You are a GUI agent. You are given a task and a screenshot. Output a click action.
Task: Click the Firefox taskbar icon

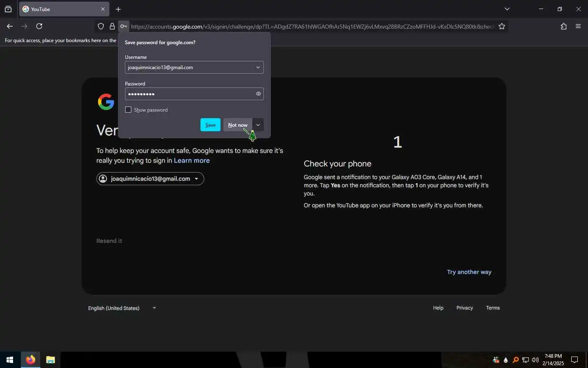tap(31, 360)
